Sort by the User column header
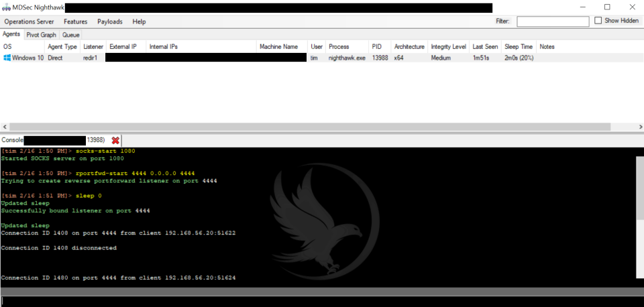Screen dimensions: 644x307 pyautogui.click(x=317, y=47)
